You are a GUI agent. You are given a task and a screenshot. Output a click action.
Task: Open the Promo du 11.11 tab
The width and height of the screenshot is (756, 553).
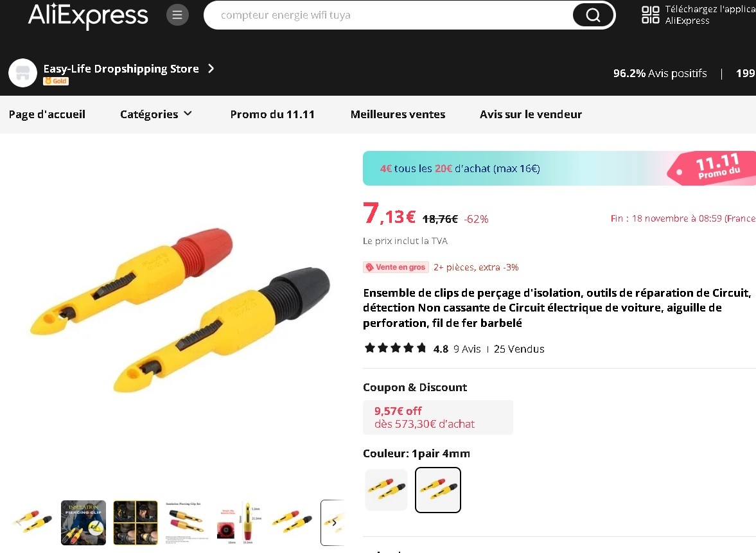tap(272, 114)
